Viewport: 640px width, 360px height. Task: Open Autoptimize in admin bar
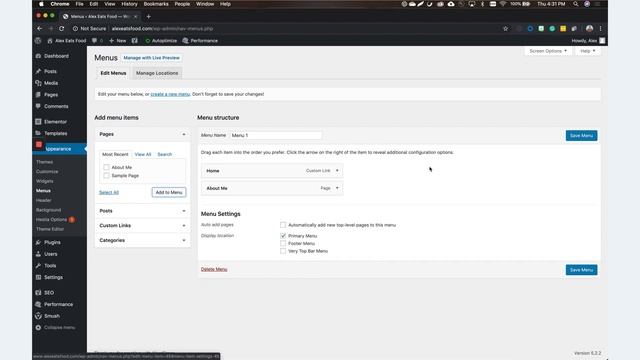point(161,40)
